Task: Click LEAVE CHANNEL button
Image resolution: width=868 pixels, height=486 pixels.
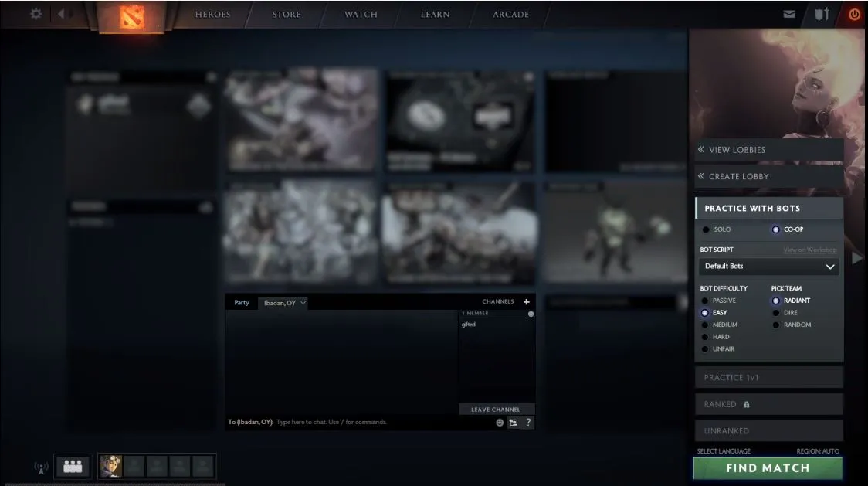Action: [496, 410]
